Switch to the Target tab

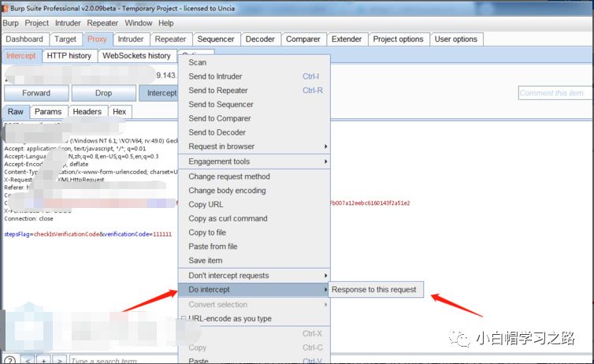coord(65,39)
